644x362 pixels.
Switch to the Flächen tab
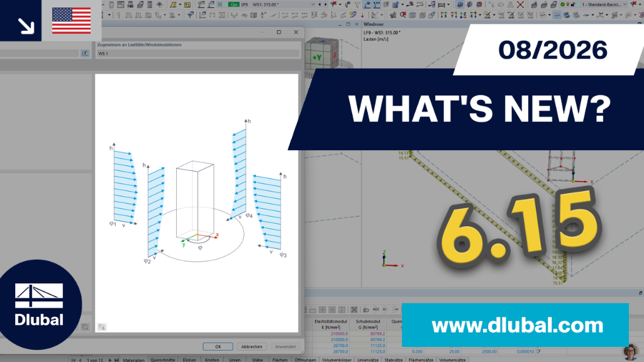[280, 360]
